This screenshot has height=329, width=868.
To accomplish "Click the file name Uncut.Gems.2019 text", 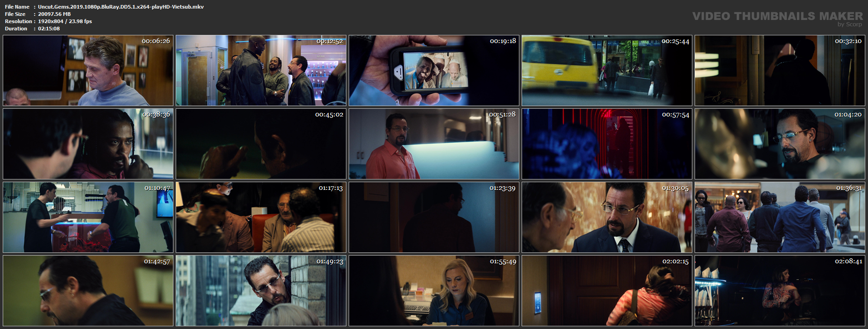I will coord(121,7).
